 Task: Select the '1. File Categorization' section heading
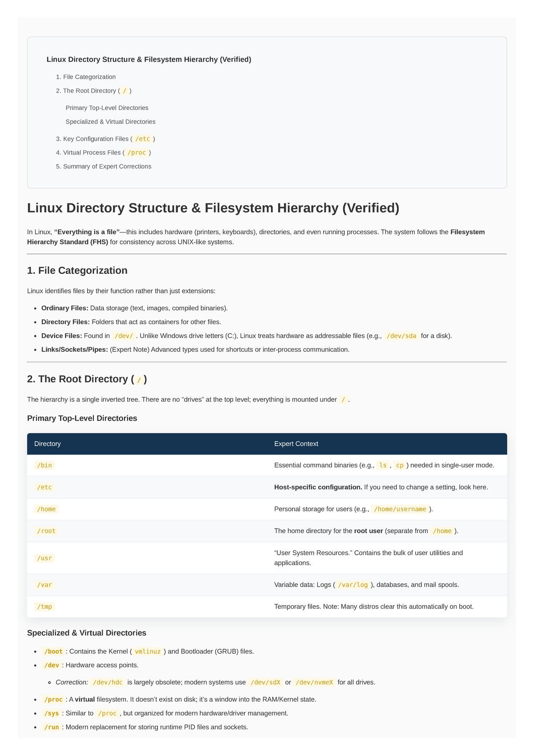77,270
